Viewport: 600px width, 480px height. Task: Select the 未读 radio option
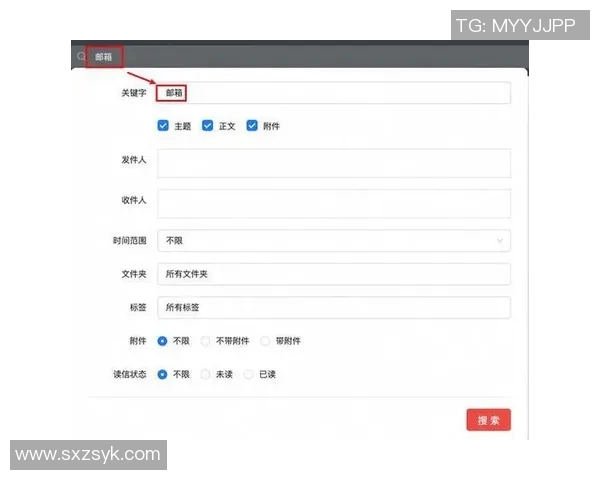tap(206, 374)
